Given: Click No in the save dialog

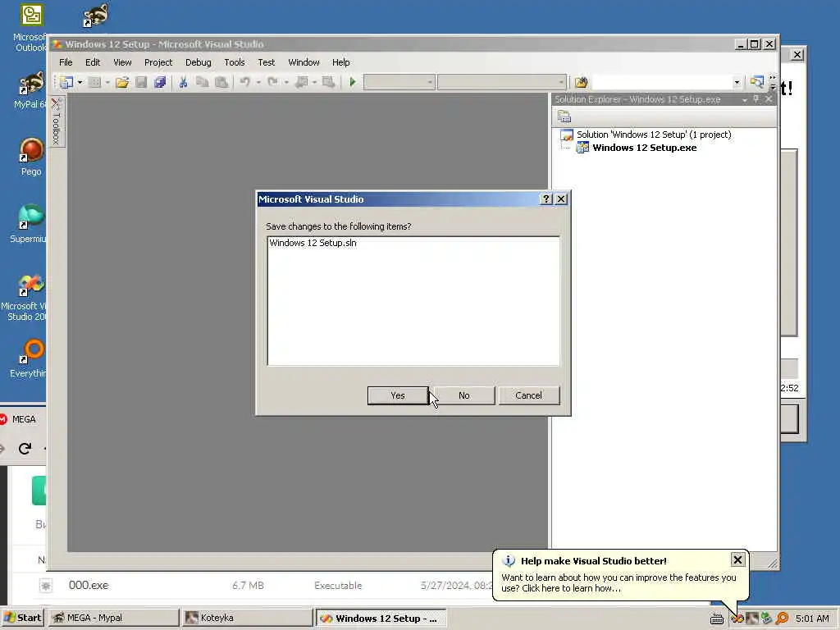Looking at the screenshot, I should (x=464, y=395).
